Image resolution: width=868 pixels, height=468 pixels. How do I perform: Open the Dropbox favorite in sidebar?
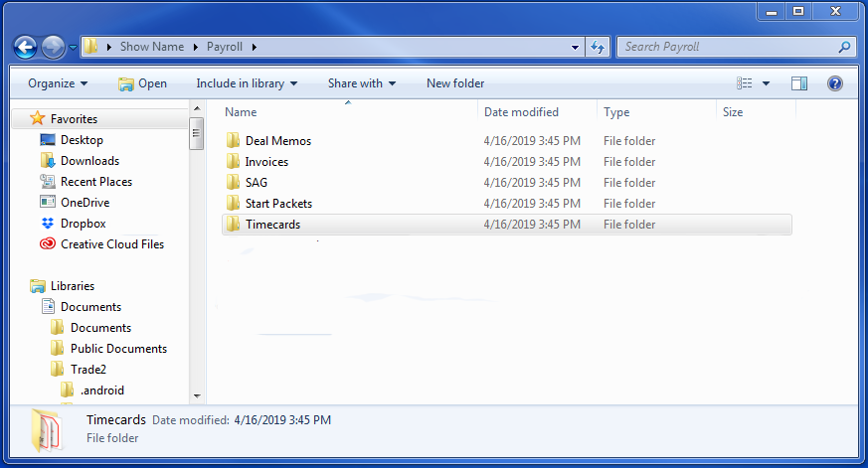(83, 224)
